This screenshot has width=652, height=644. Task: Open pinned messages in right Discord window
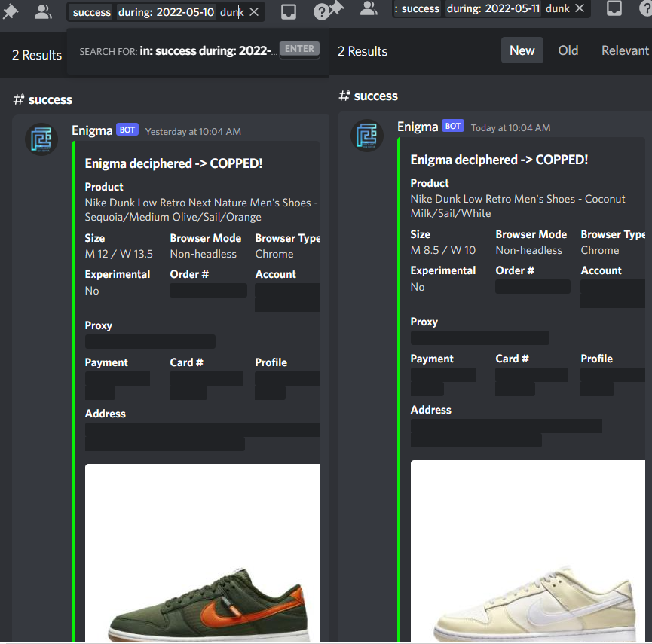(336, 8)
